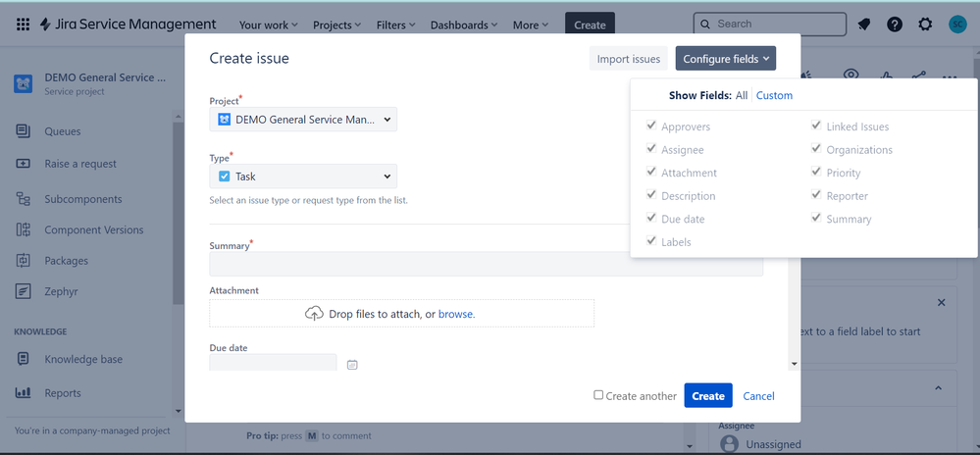Toggle the Linked Issues field checkbox

(x=815, y=126)
